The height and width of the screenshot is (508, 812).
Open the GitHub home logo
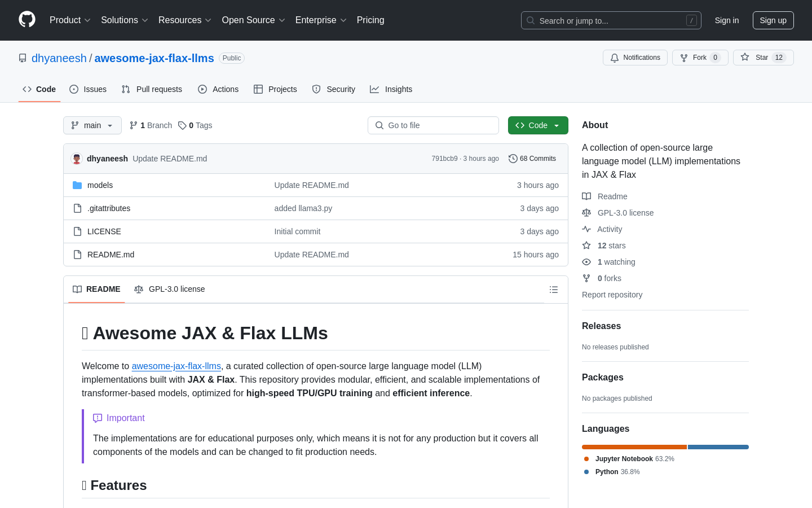click(x=27, y=20)
